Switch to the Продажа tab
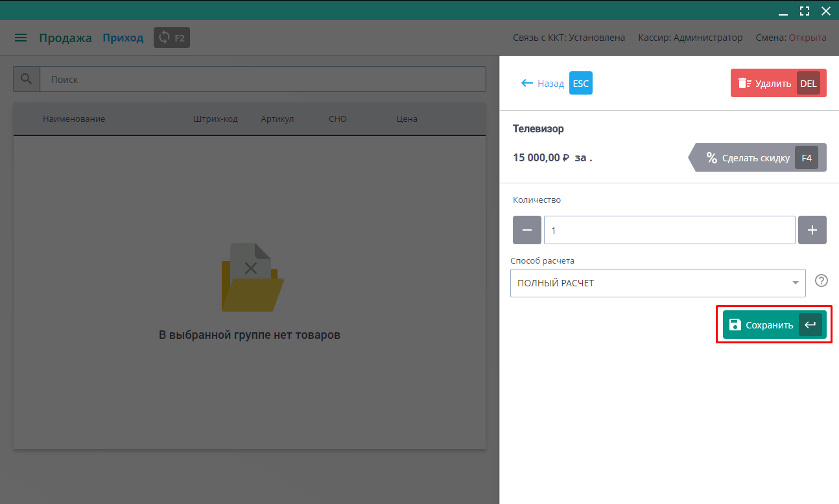839x504 pixels. click(65, 38)
